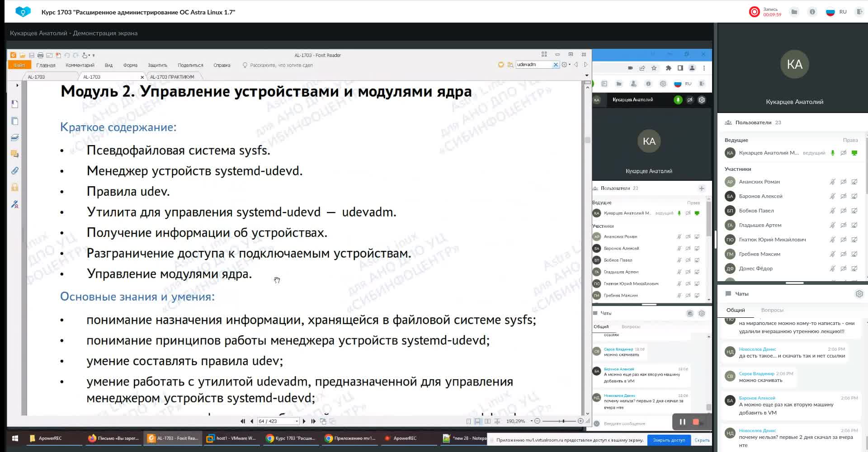Open the bookmarks panel in Foxit sidebar
Screen dimensions: 868x452
(x=15, y=104)
